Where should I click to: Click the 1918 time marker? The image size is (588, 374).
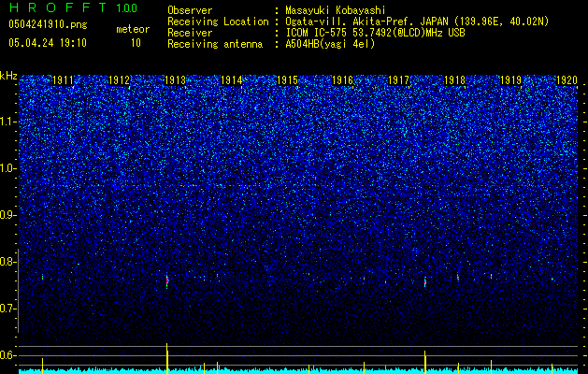pos(455,80)
